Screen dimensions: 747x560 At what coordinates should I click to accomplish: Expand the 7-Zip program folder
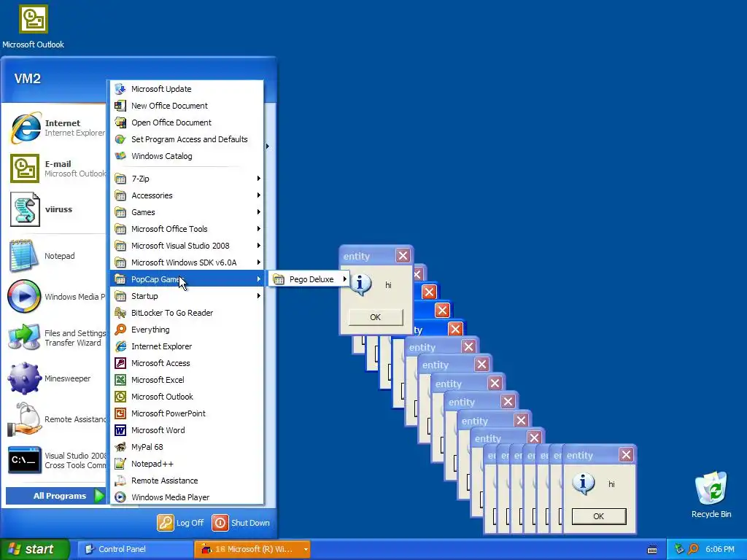click(x=187, y=179)
